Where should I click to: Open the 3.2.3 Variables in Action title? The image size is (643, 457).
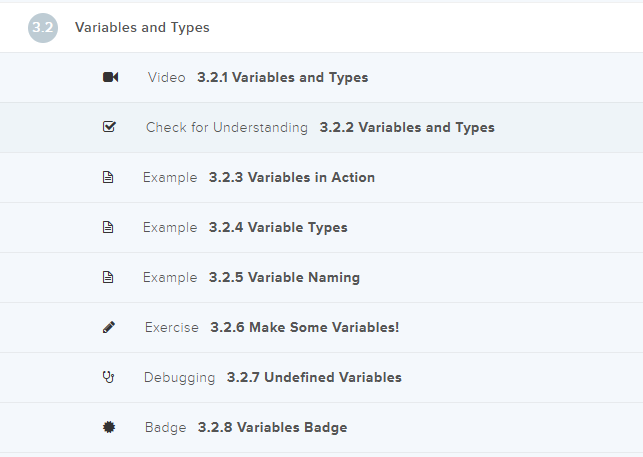click(x=292, y=178)
